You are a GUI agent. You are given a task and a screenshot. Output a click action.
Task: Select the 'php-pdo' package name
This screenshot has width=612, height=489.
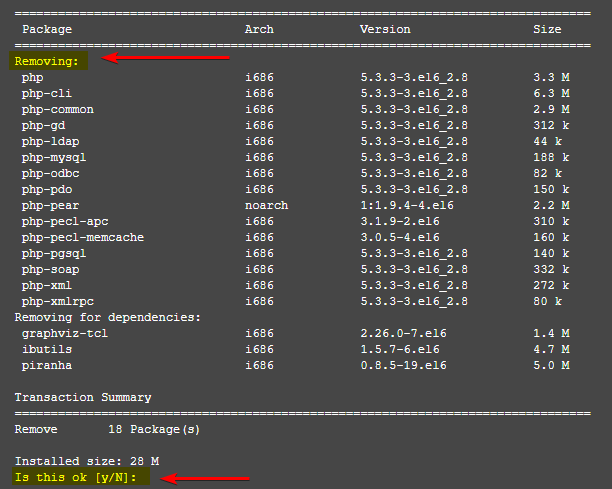47,190
